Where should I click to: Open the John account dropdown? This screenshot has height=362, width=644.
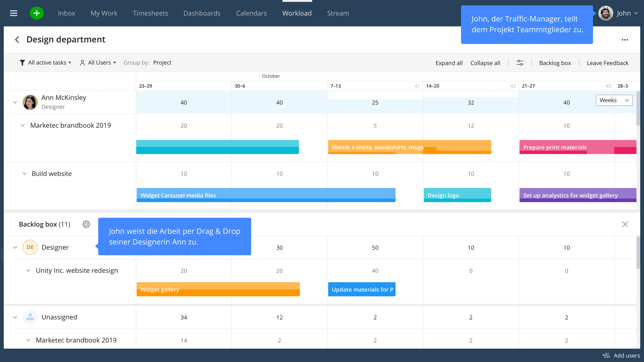coord(627,13)
